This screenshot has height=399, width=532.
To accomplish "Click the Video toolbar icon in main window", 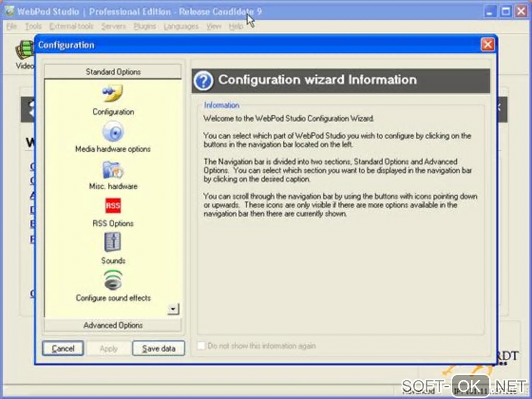I will tap(25, 55).
